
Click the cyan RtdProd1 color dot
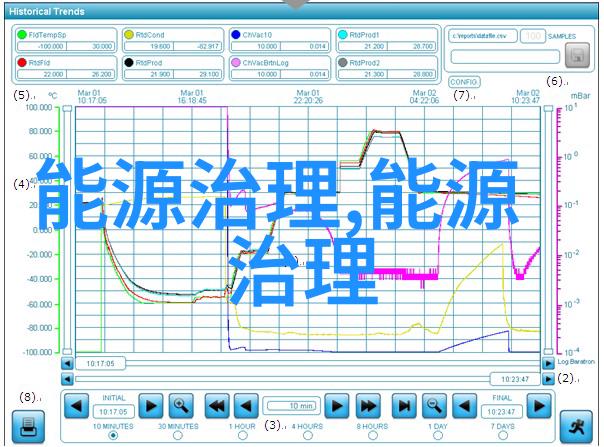point(342,34)
